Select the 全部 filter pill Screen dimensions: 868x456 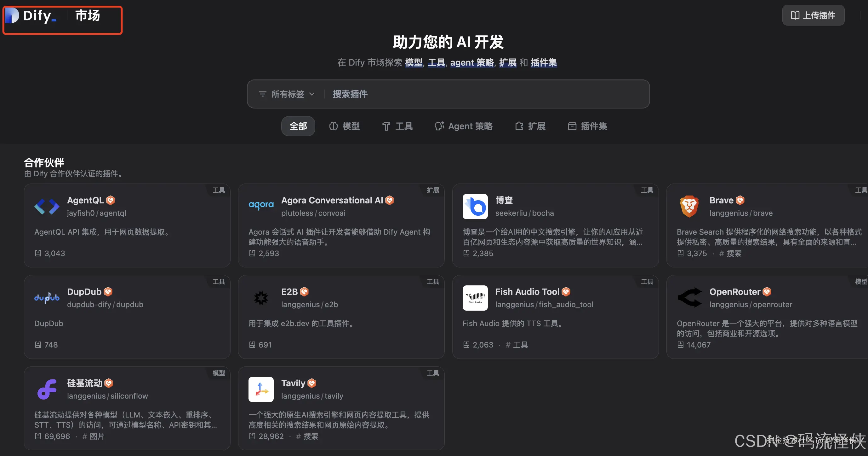coord(298,126)
